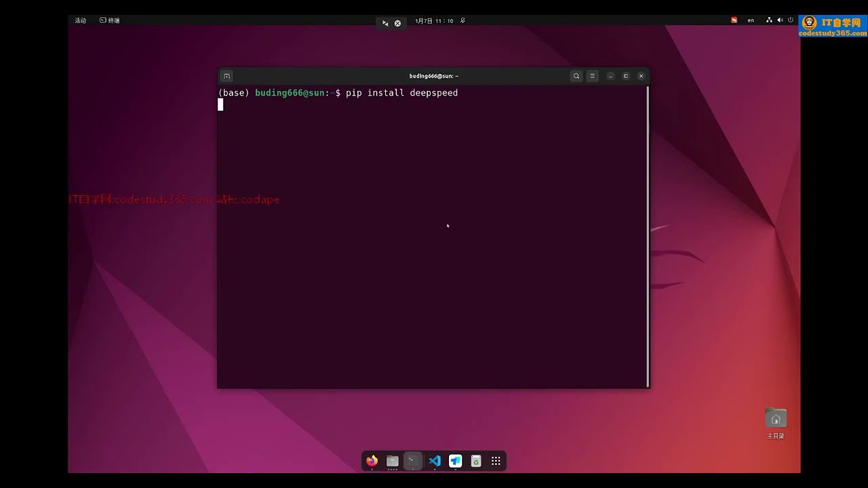Click the network status icon
Viewport: 868px width, 488px height.
(x=770, y=20)
